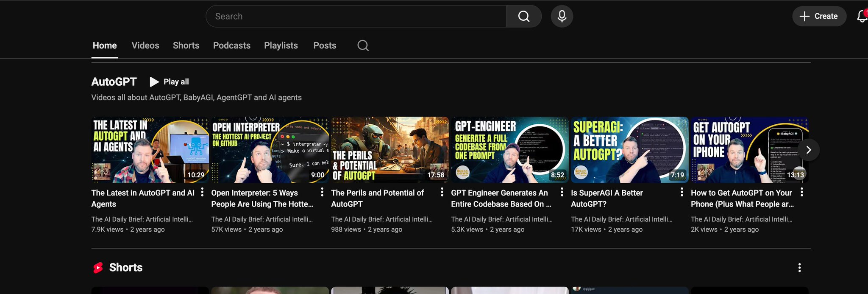This screenshot has height=294, width=868.
Task: Open options for The Latest in AutoGPT video
Action: coord(202,192)
